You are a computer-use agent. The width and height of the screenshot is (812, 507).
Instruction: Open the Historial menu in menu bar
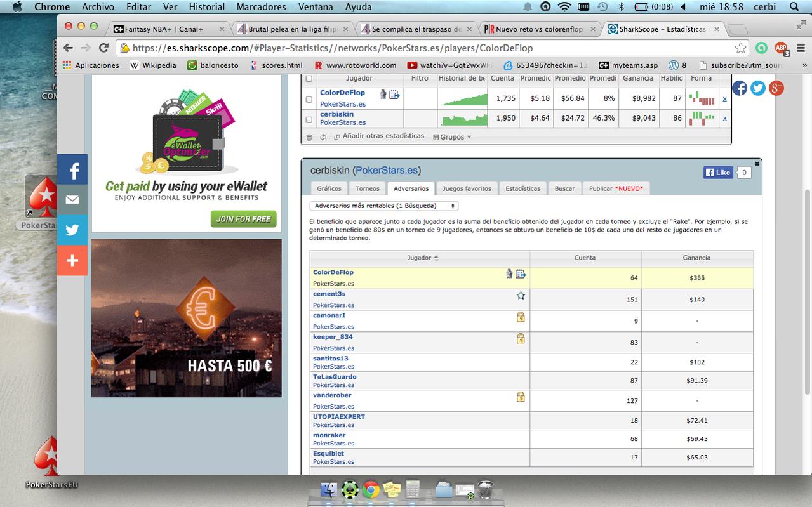pos(207,7)
